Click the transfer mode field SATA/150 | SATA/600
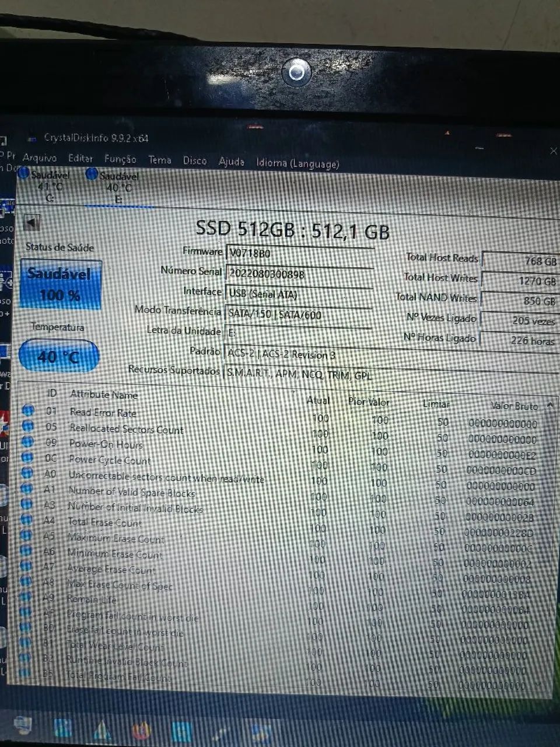The height and width of the screenshot is (747, 560). pyautogui.click(x=299, y=314)
